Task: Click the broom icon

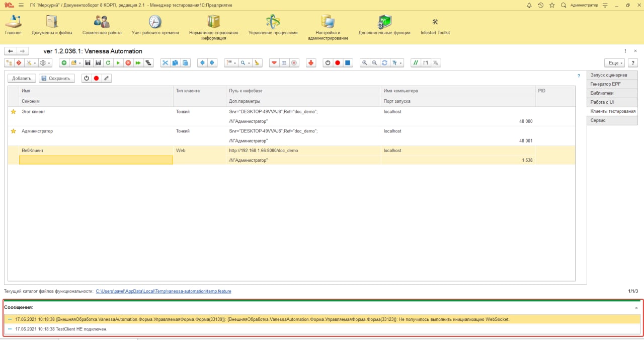Action: [257, 63]
